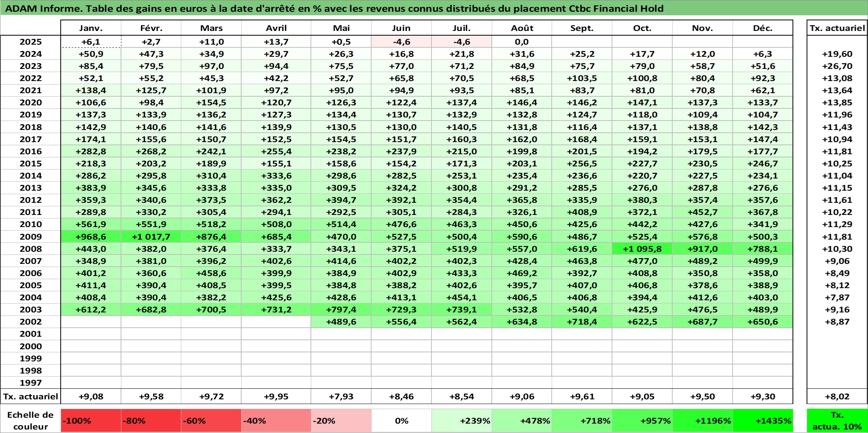Click the -100% red color swatch

point(91,421)
